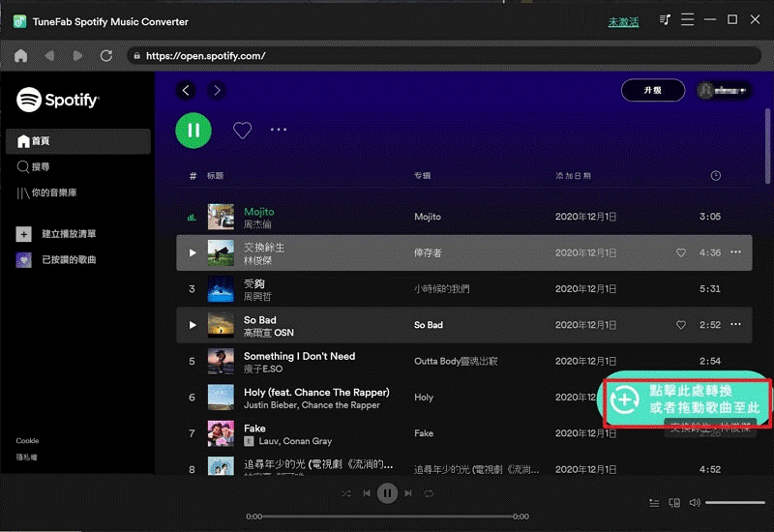This screenshot has height=532, width=774.
Task: Sort by 專輯 column header
Action: (x=423, y=176)
